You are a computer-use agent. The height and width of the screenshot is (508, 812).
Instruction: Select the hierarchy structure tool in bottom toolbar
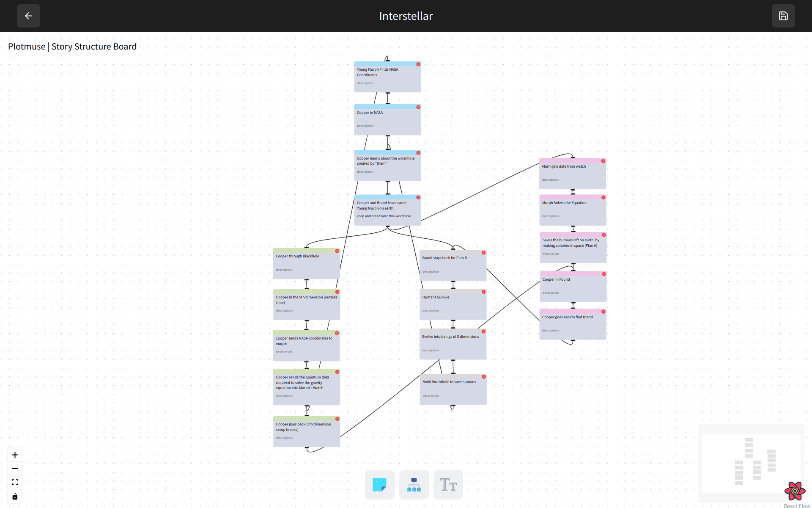point(414,485)
